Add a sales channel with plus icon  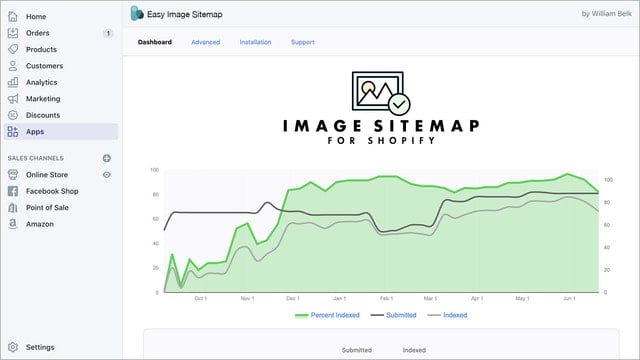point(107,158)
